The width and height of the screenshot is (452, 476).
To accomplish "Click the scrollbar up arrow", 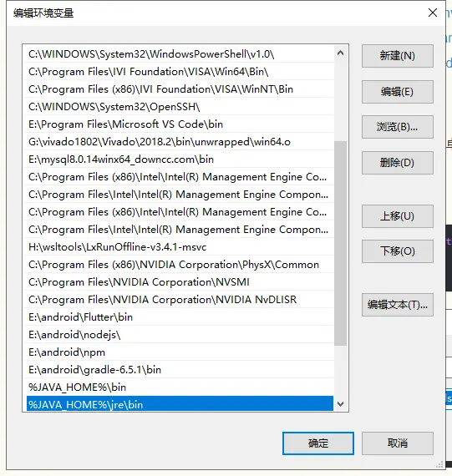I will point(341,53).
